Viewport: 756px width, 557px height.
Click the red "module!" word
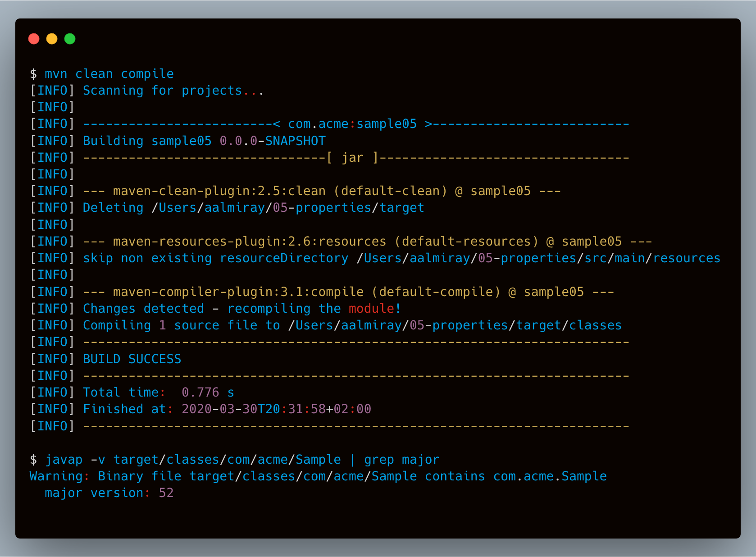tap(374, 309)
